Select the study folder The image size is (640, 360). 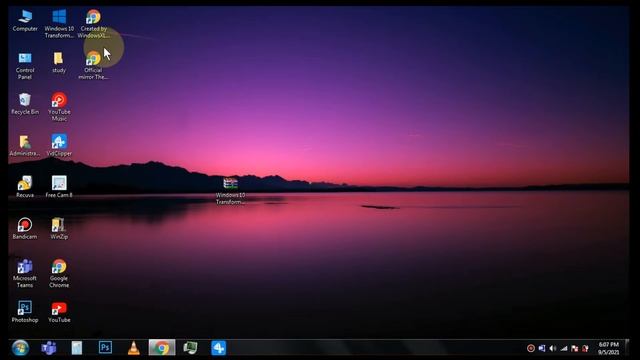coord(59,62)
